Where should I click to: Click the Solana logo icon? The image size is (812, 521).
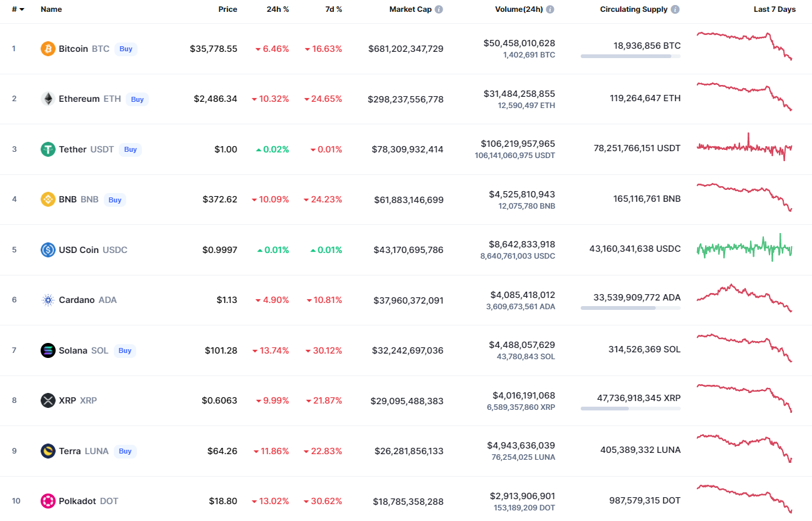(x=48, y=350)
